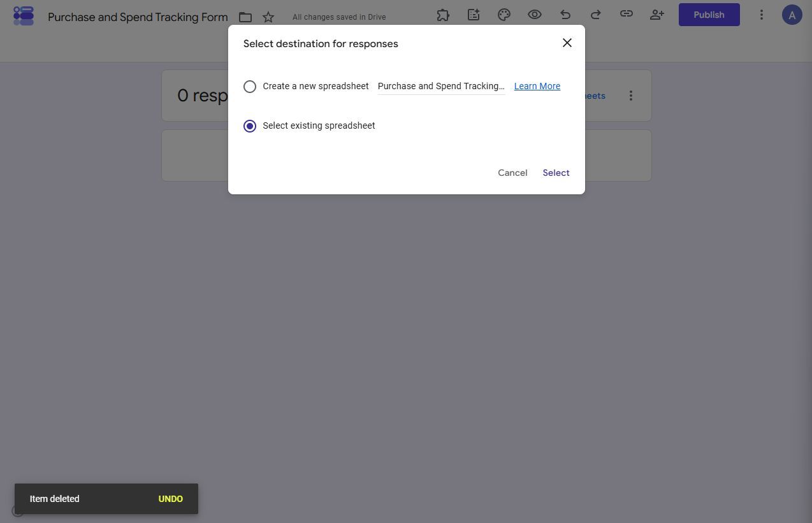The height and width of the screenshot is (523, 812).
Task: Open the customize theme palette icon
Action: [504, 15]
